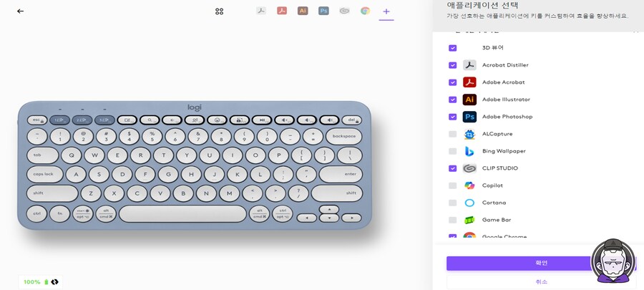Switch to the CLIP STUDIO profile tab
The width and height of the screenshot is (644, 290).
(345, 11)
